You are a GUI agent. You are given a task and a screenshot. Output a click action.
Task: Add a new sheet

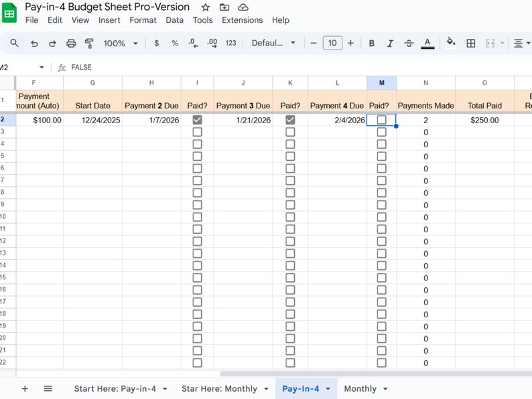[x=25, y=388]
